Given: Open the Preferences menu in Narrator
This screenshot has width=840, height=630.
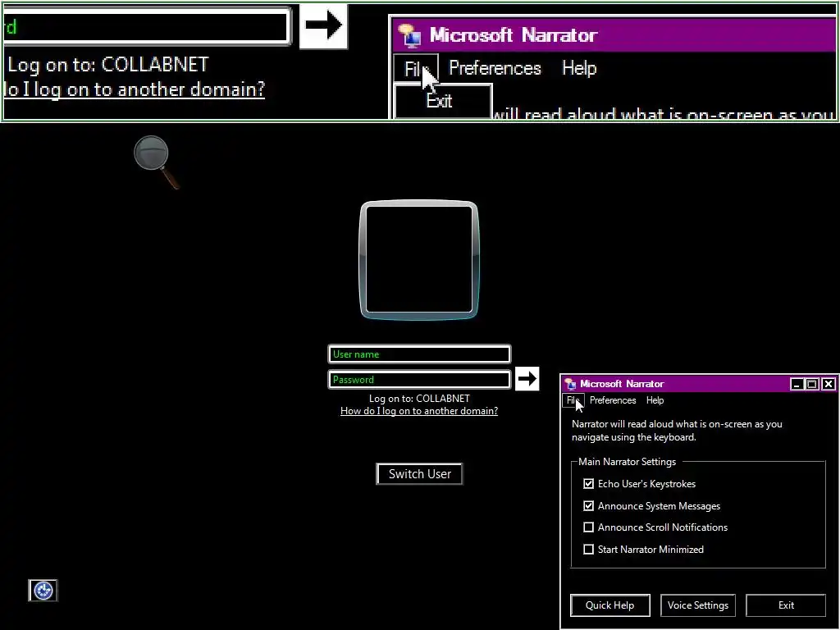Looking at the screenshot, I should click(x=613, y=400).
